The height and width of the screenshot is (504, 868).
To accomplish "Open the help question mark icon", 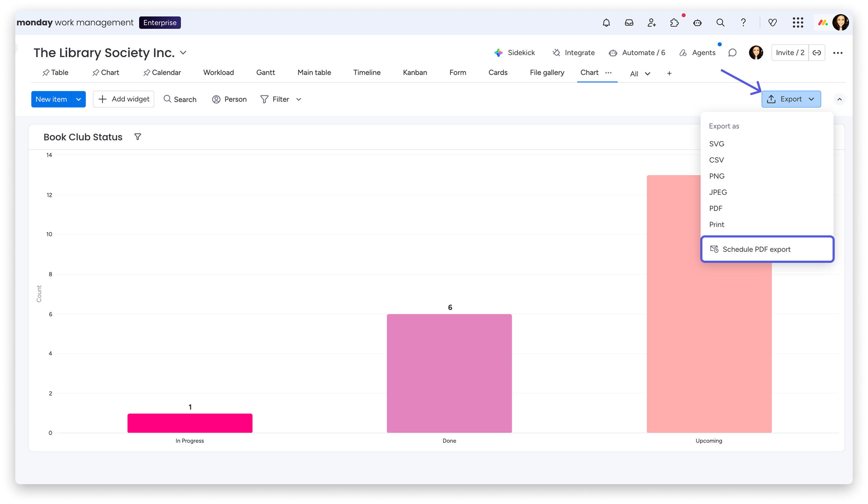I will pyautogui.click(x=743, y=23).
